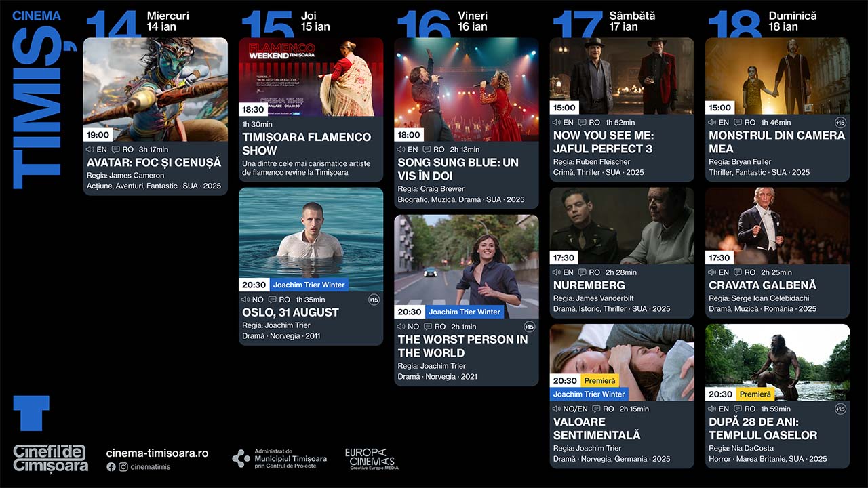Open Nuremberg film title

589,285
